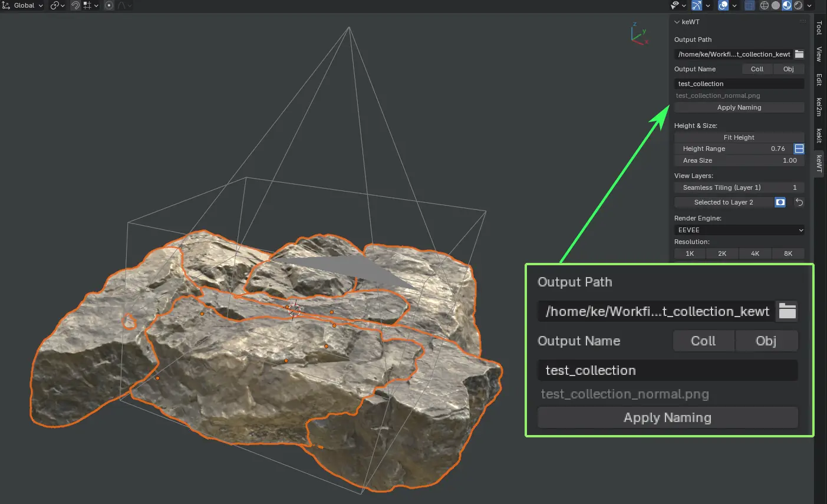
Task: Toggle snapping magnet icon in header
Action: (x=75, y=5)
